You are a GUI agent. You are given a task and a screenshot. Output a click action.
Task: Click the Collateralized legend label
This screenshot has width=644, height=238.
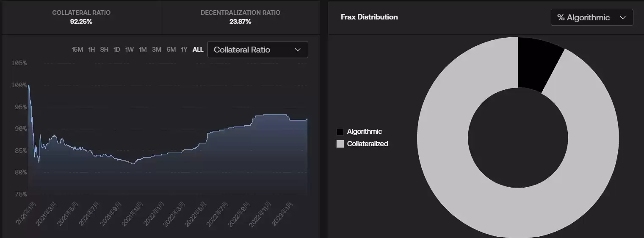[368, 144]
